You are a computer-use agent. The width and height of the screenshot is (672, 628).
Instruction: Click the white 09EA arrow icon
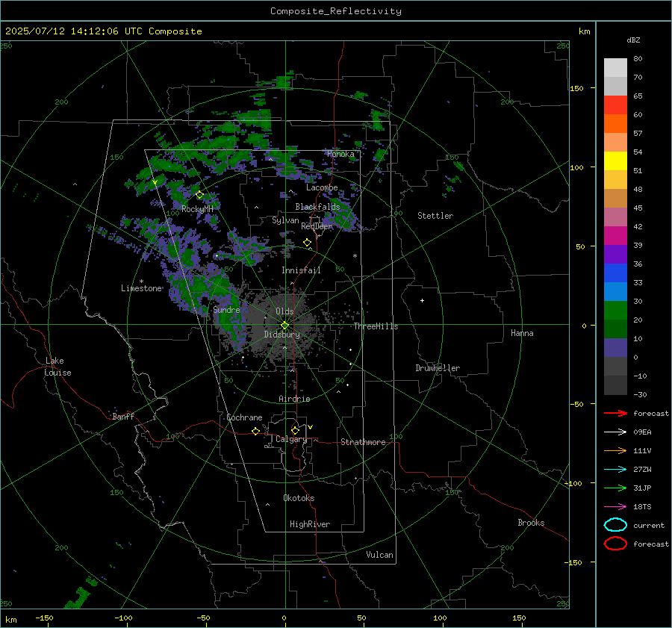pyautogui.click(x=615, y=432)
